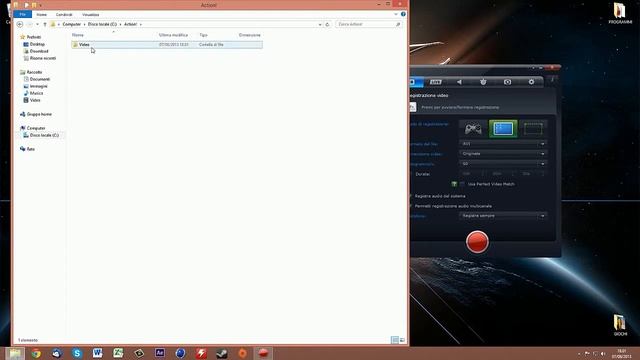This screenshot has height=360, width=640.
Task: Open recent locations dropdown arrow
Action: pos(38,24)
